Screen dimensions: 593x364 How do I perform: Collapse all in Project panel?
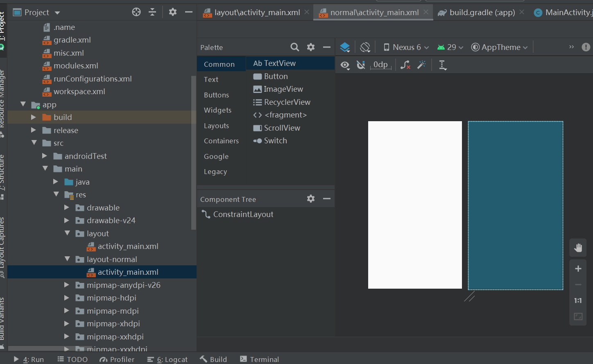tap(152, 12)
